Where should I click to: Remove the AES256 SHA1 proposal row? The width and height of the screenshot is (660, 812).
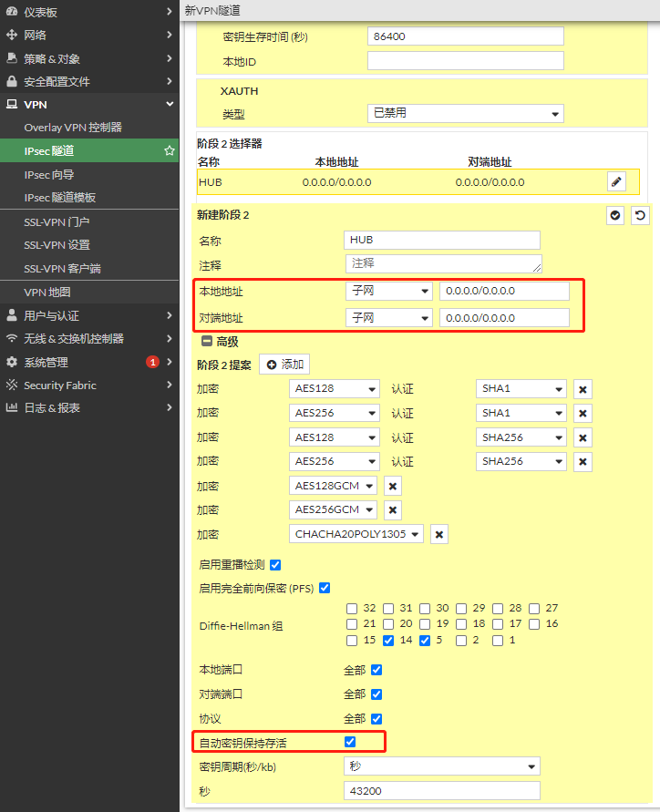(583, 413)
